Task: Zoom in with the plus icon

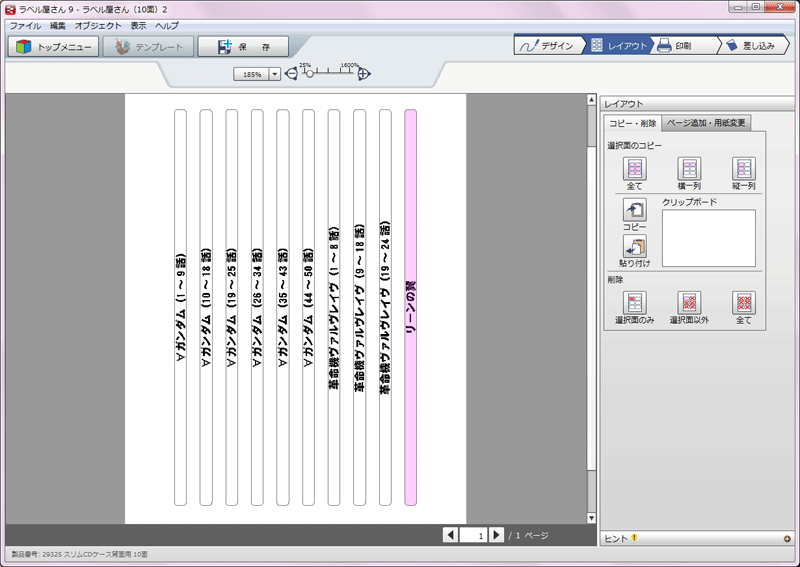Action: (x=364, y=74)
